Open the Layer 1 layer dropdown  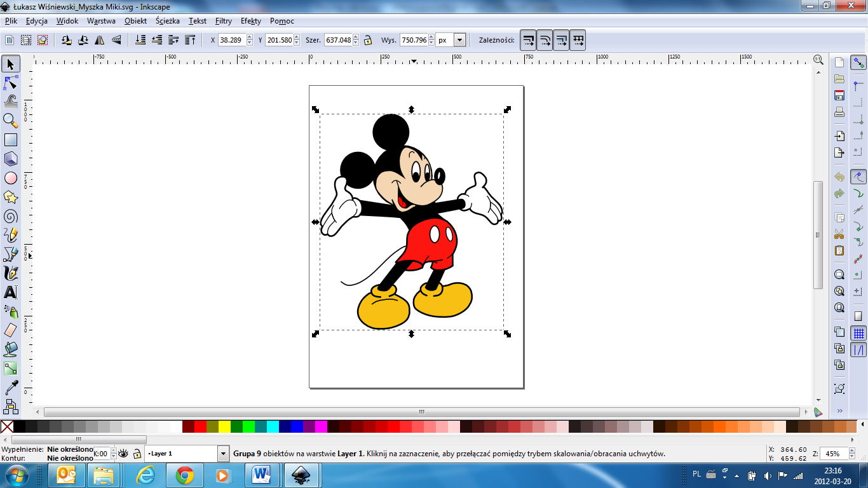click(x=223, y=454)
